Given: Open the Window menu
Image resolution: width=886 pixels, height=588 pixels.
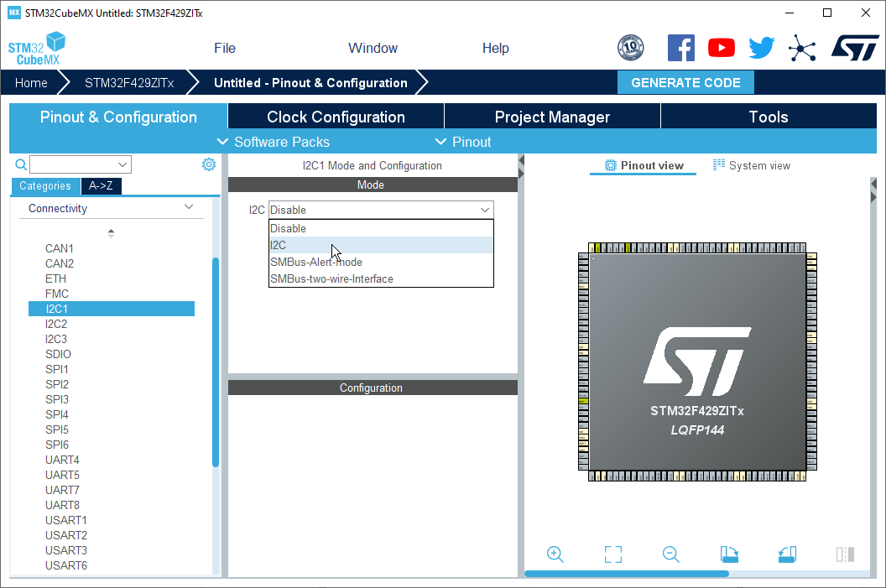Looking at the screenshot, I should (373, 48).
